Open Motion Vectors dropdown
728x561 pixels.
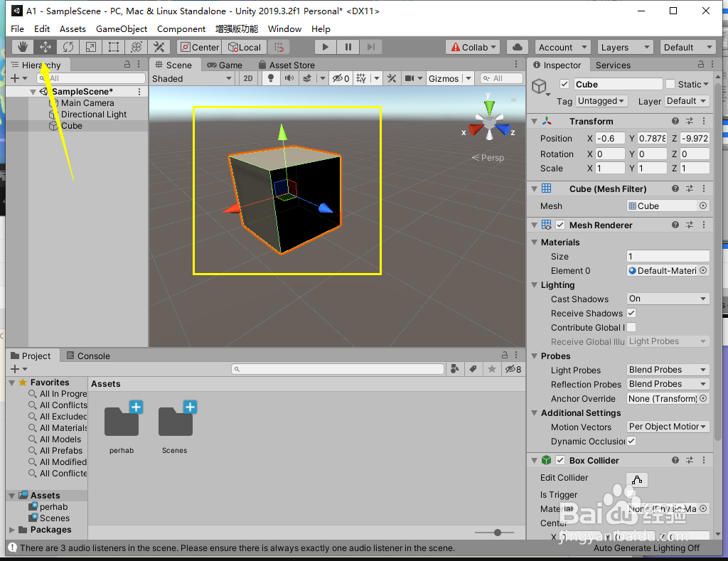(x=668, y=427)
